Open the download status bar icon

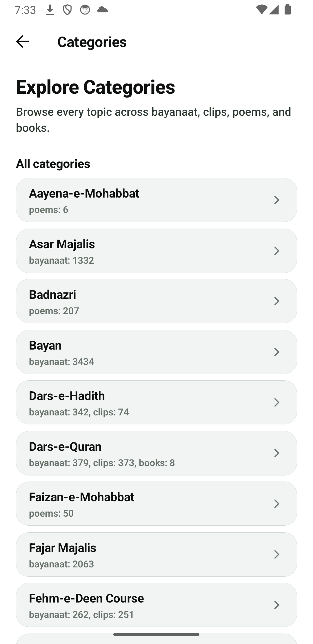[50, 10]
